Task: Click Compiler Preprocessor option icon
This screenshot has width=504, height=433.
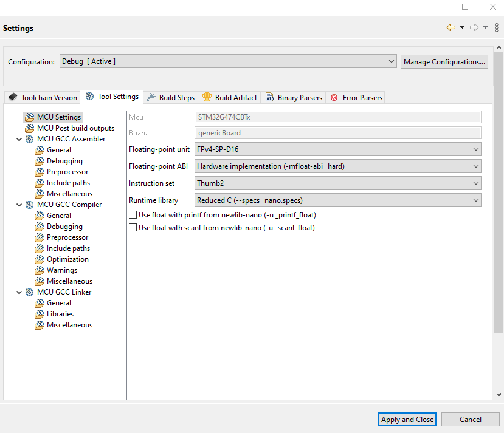Action: point(40,237)
